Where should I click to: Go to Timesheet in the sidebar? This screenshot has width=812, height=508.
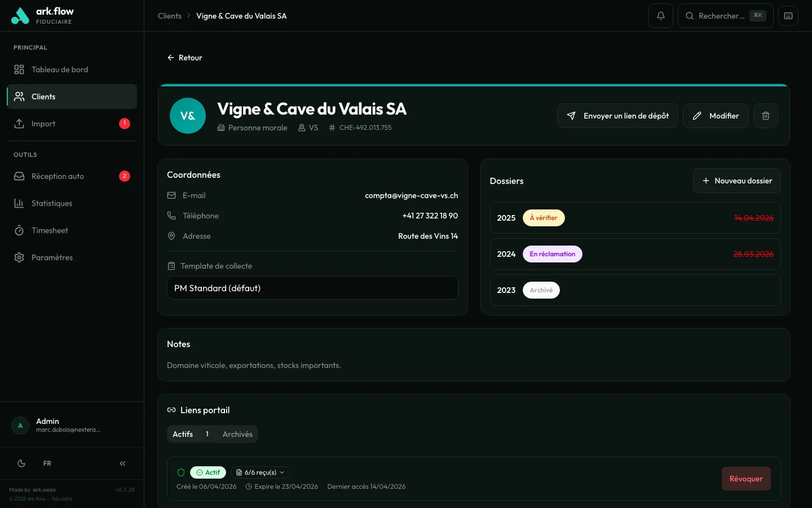point(50,230)
